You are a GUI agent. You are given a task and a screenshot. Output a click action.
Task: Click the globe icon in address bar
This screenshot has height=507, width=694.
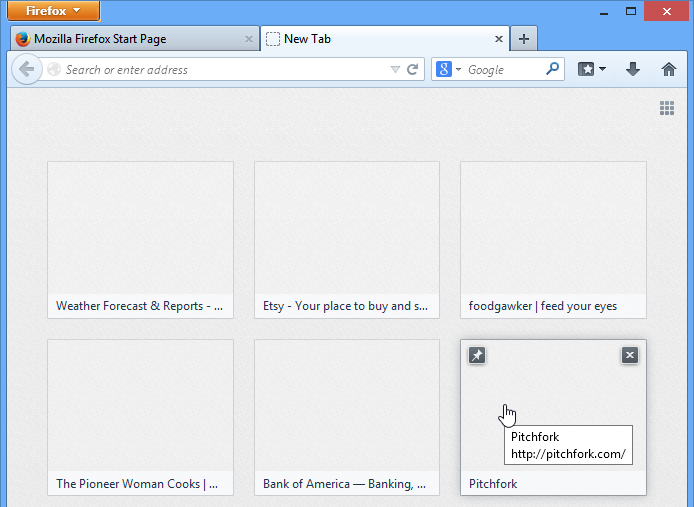click(54, 69)
